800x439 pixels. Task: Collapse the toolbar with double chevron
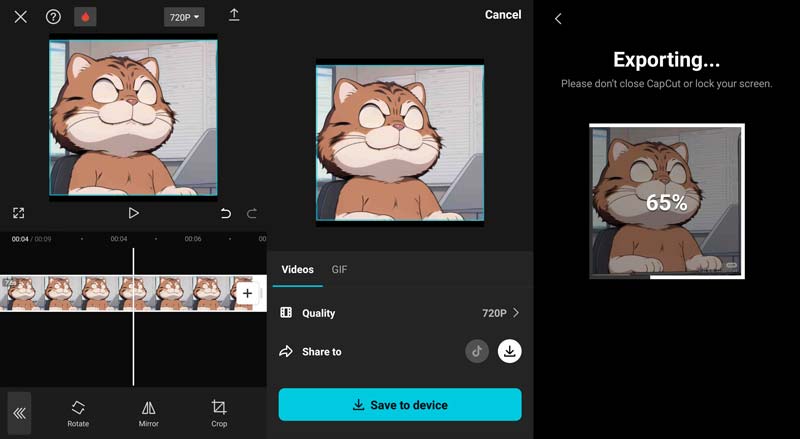tap(19, 413)
